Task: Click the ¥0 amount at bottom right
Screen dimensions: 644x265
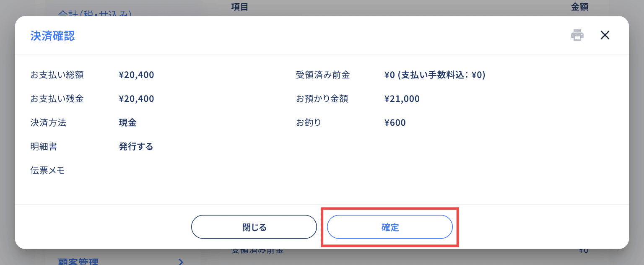Action: [x=583, y=250]
